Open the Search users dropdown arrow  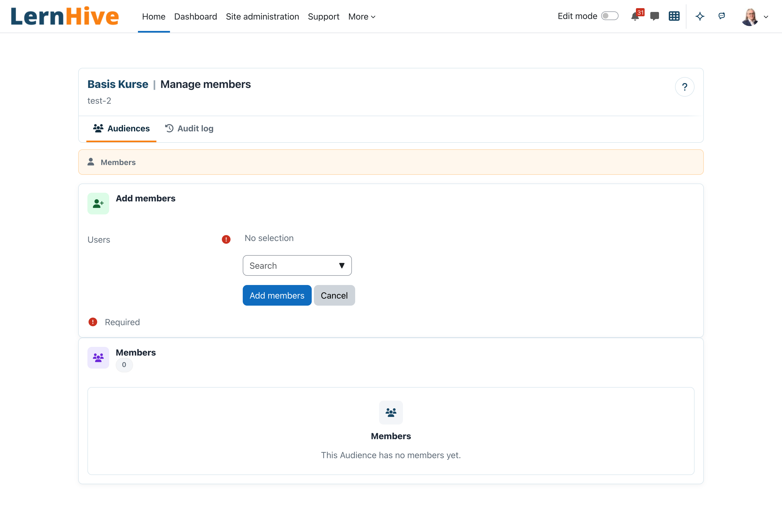click(342, 266)
